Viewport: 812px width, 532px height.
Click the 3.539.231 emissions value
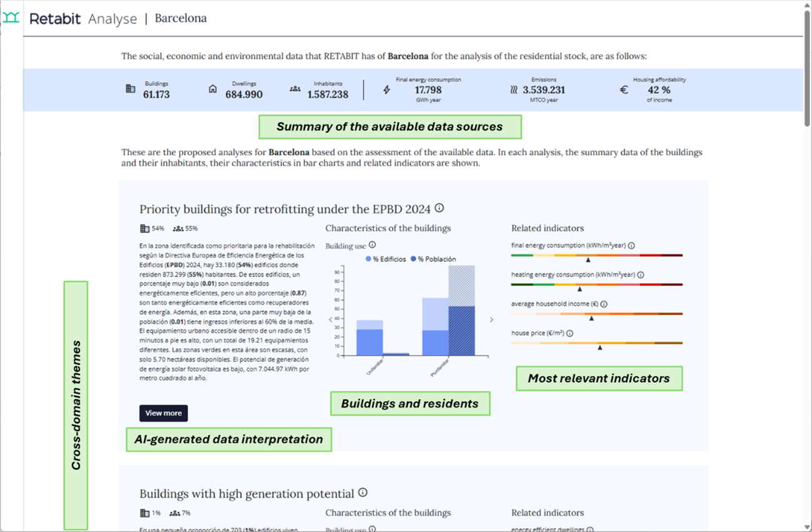(x=544, y=90)
